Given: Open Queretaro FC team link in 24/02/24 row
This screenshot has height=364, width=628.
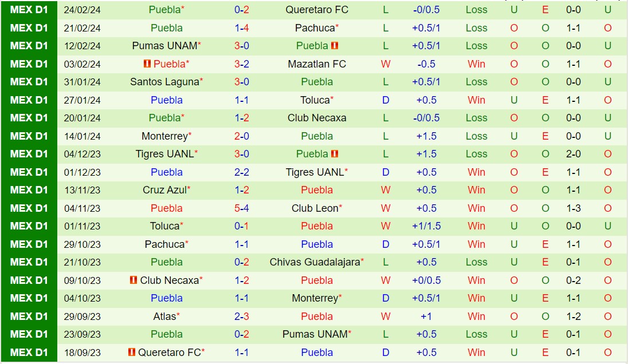Looking at the screenshot, I should click(317, 10).
